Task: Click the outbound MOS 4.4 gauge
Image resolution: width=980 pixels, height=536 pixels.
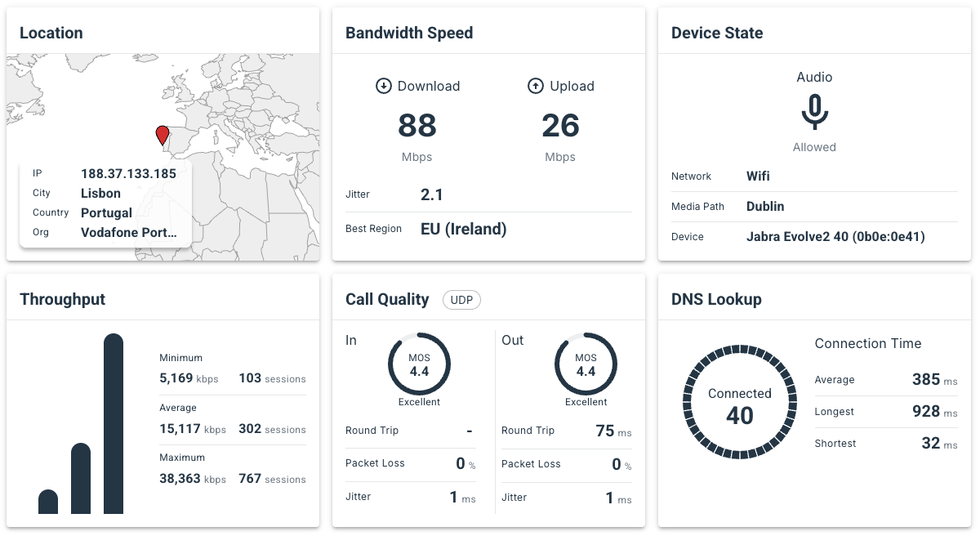Action: point(586,364)
